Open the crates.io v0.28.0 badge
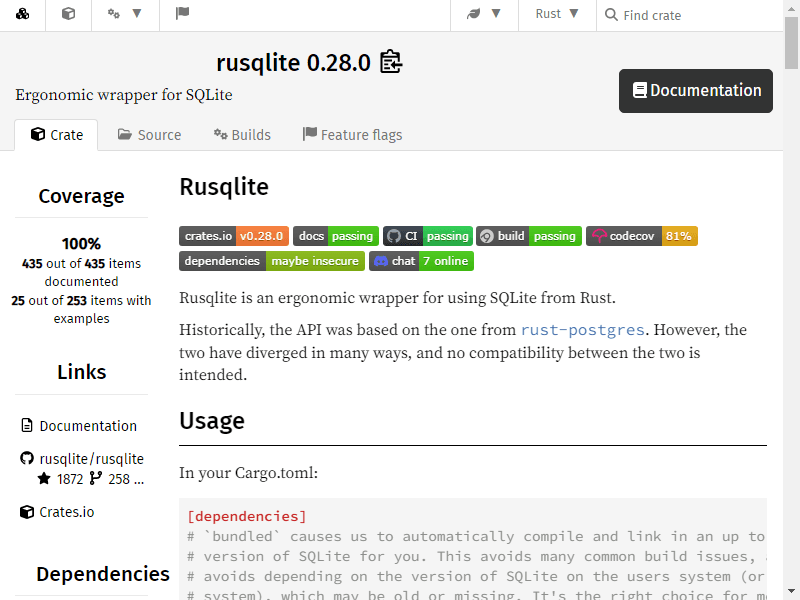Screen dimensions: 800x600 point(234,236)
